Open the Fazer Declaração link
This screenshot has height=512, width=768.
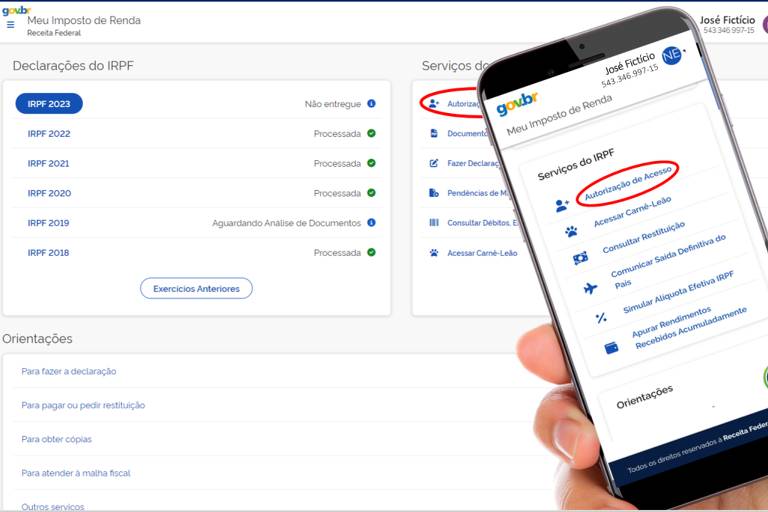click(x=473, y=163)
